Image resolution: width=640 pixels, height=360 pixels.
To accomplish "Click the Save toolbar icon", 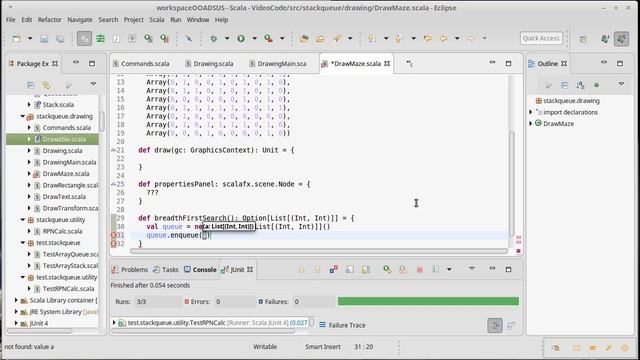I will 44,38.
